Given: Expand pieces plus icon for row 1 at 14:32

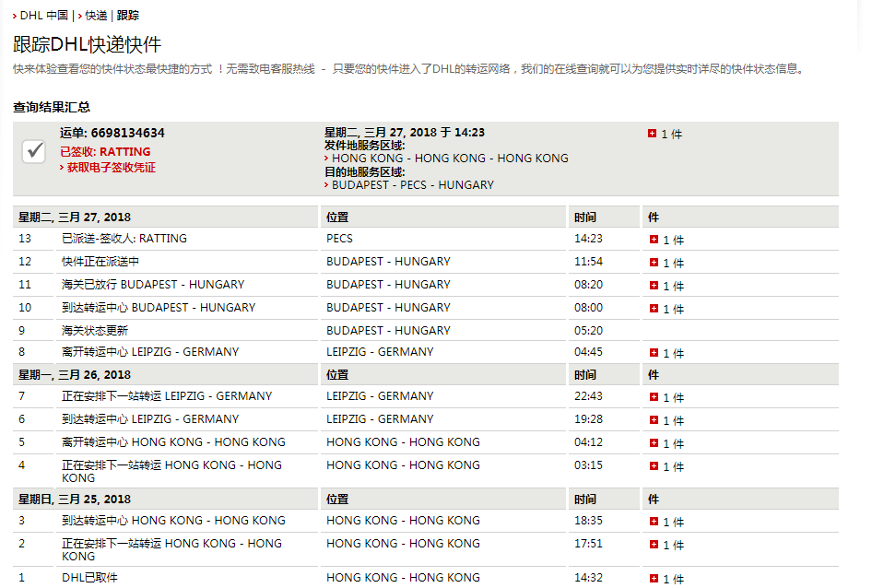Looking at the screenshot, I should click(654, 579).
